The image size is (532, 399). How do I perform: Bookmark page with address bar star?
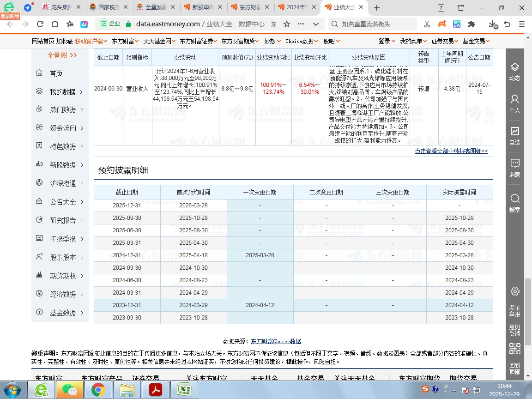[x=287, y=24]
